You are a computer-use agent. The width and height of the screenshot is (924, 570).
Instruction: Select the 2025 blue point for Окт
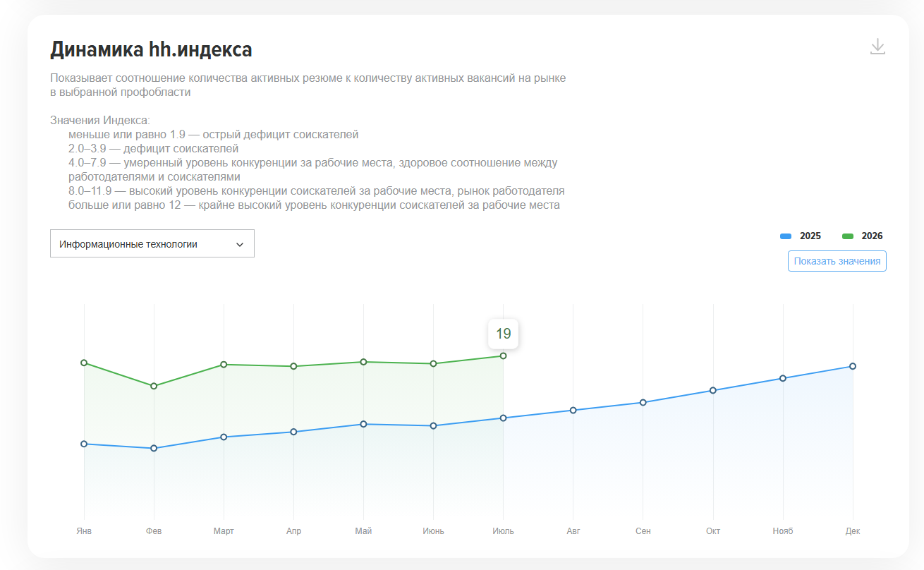point(713,390)
